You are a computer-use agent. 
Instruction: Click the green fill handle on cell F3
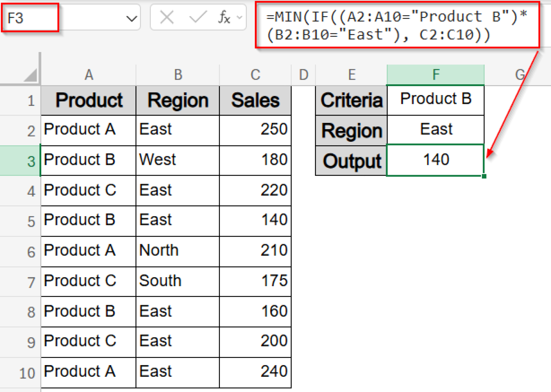tap(484, 176)
